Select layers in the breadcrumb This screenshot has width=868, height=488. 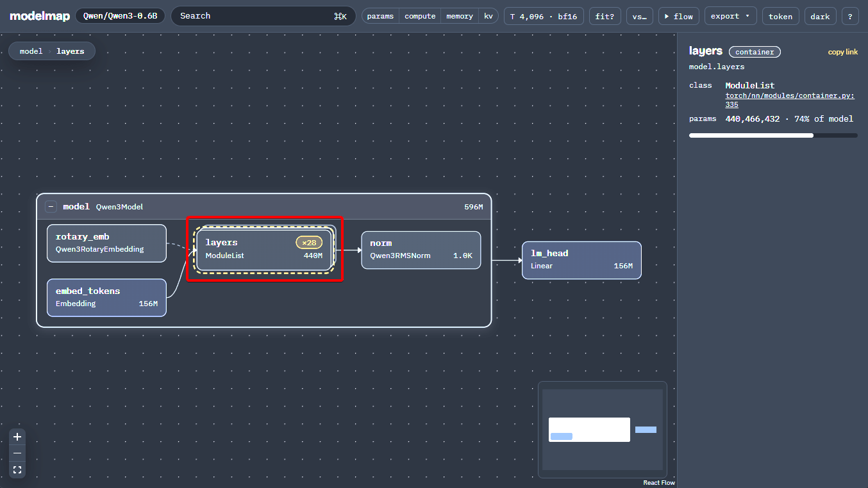pyautogui.click(x=71, y=51)
